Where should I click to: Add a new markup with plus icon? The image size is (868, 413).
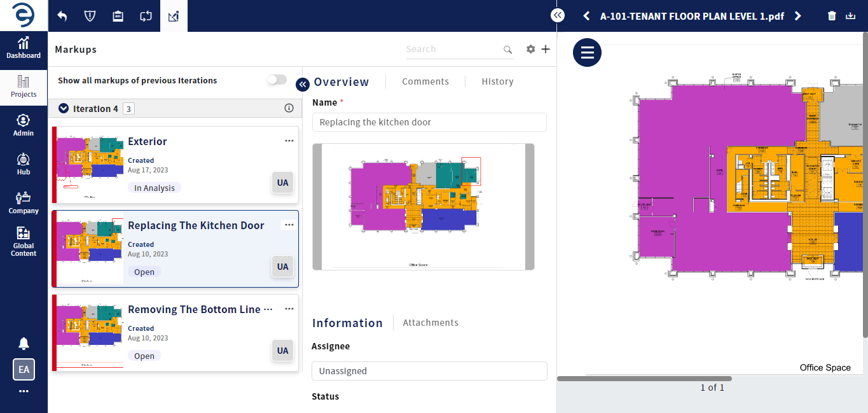pyautogui.click(x=546, y=49)
